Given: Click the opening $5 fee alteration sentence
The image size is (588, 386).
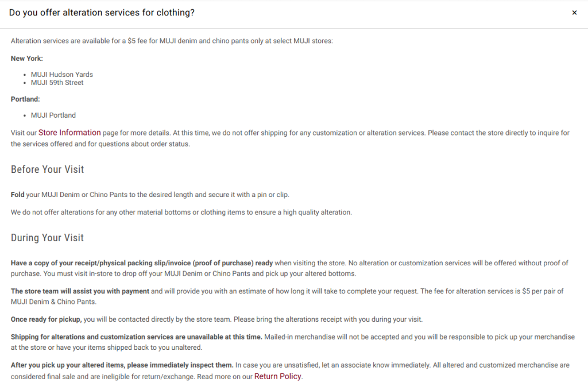Looking at the screenshot, I should point(172,41).
